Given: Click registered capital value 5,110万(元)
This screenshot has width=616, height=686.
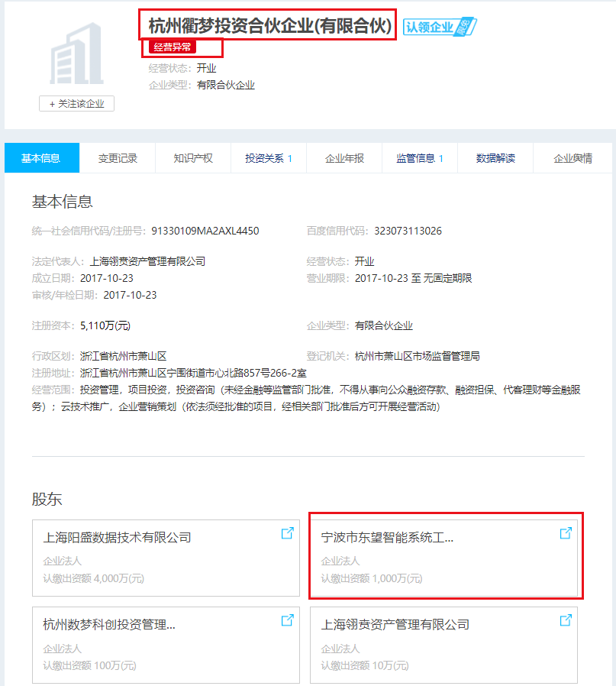Looking at the screenshot, I should pos(105,325).
